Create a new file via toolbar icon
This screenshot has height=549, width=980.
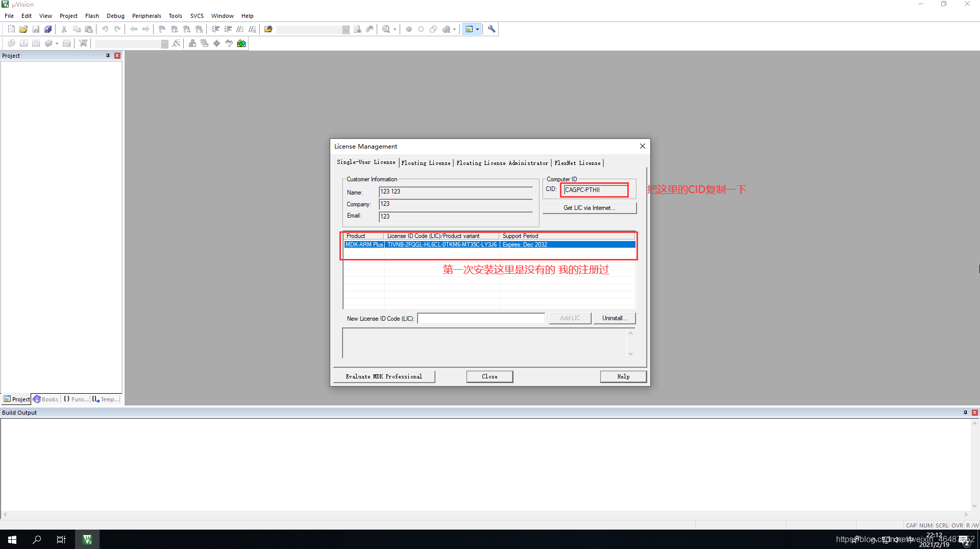click(11, 29)
